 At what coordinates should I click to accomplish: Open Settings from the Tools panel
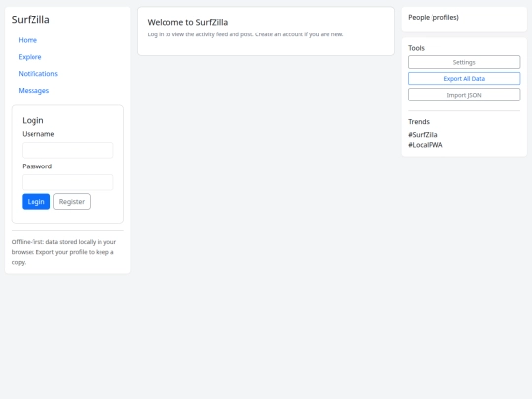[464, 62]
